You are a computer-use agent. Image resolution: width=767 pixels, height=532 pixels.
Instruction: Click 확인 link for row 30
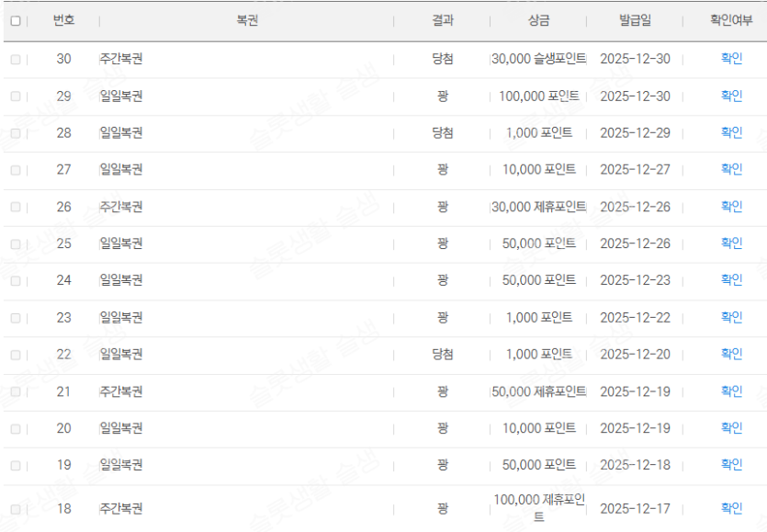[731, 59]
